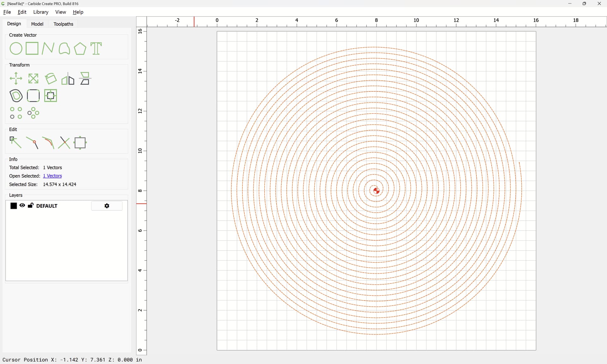Open the Help menu

[x=78, y=12]
